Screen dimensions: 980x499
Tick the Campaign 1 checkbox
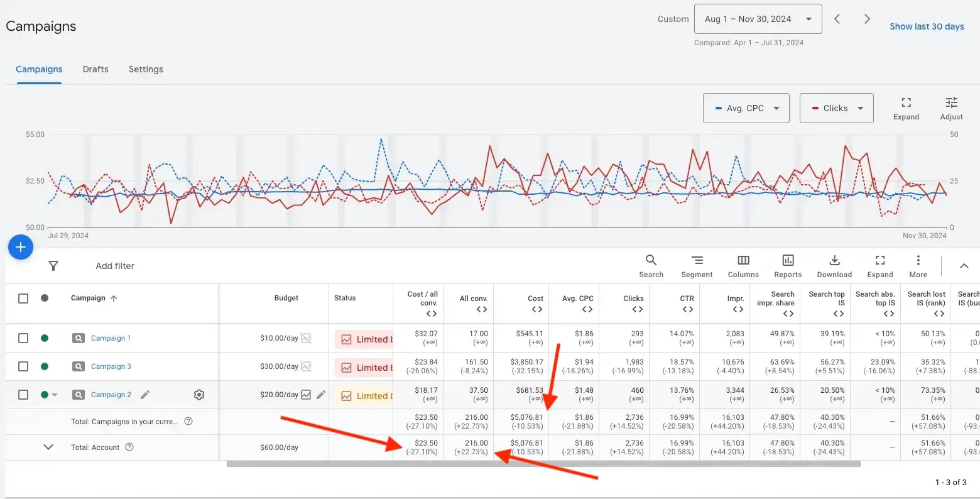23,338
